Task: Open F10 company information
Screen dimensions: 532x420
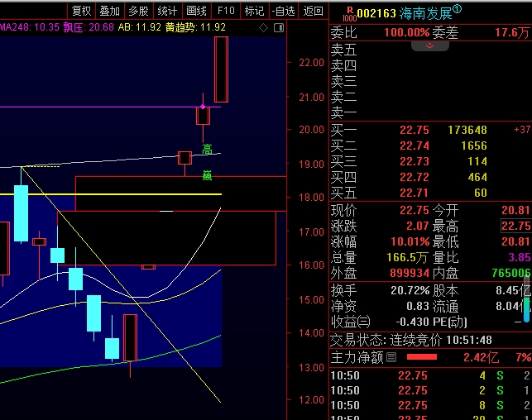Action: [225, 11]
